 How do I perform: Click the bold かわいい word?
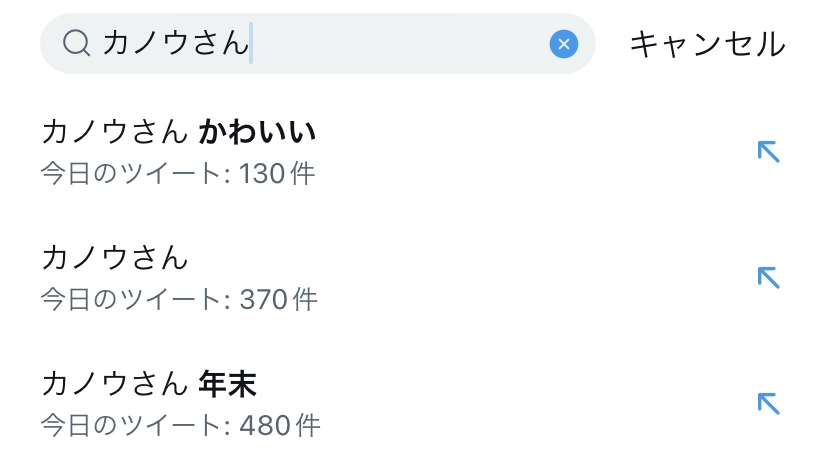(x=258, y=131)
